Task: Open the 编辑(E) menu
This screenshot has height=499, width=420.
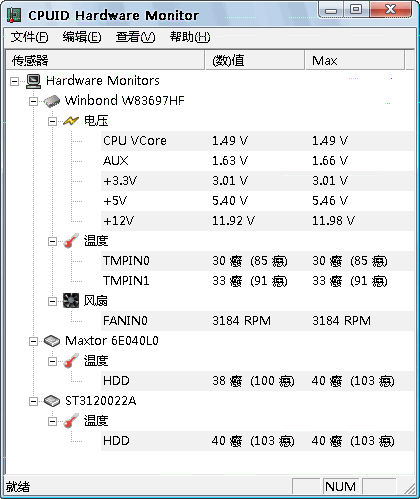Action: pos(82,37)
